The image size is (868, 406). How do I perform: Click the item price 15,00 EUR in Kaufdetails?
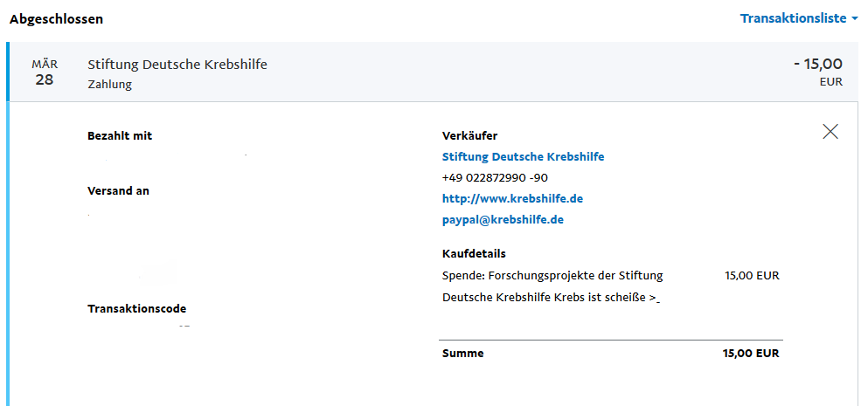click(x=752, y=275)
